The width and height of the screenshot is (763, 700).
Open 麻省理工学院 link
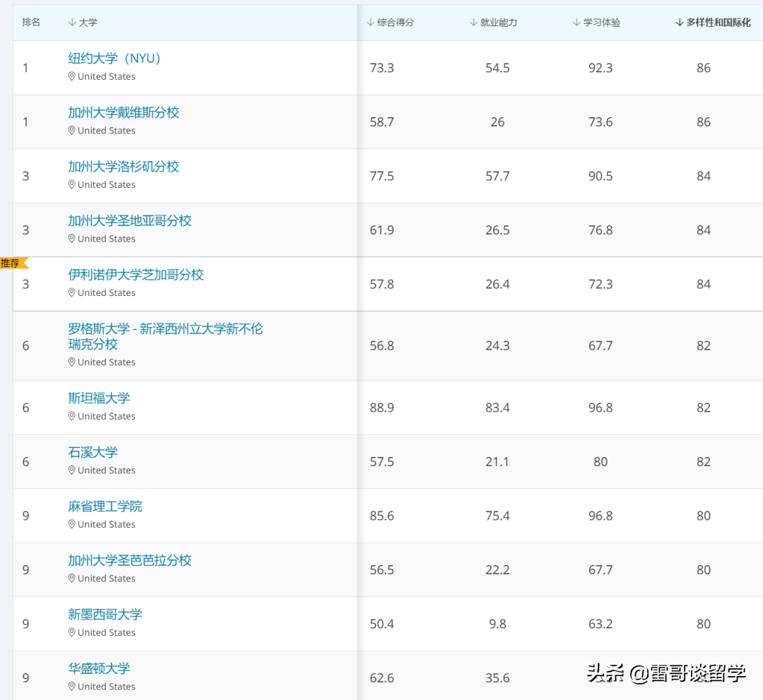(105, 506)
